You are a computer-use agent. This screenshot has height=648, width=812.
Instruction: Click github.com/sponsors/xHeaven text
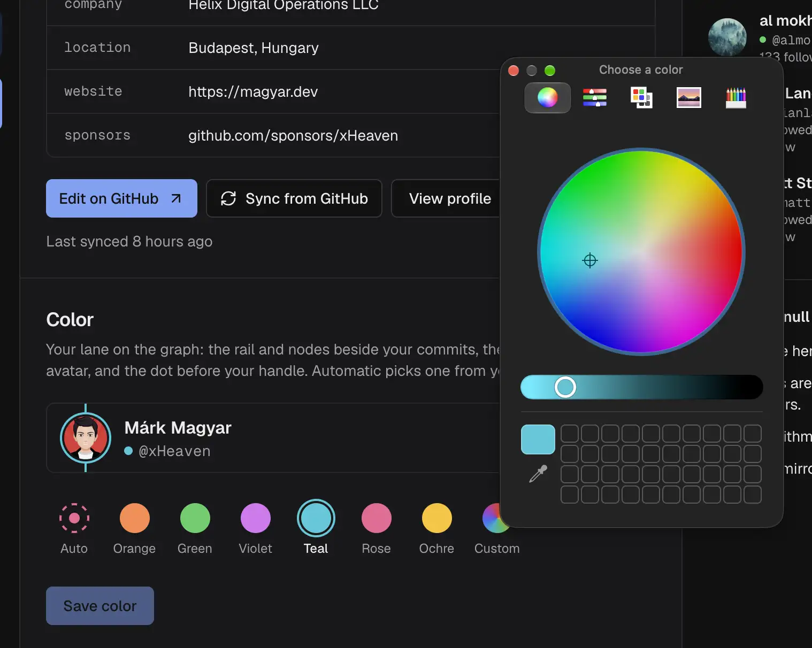pos(293,136)
